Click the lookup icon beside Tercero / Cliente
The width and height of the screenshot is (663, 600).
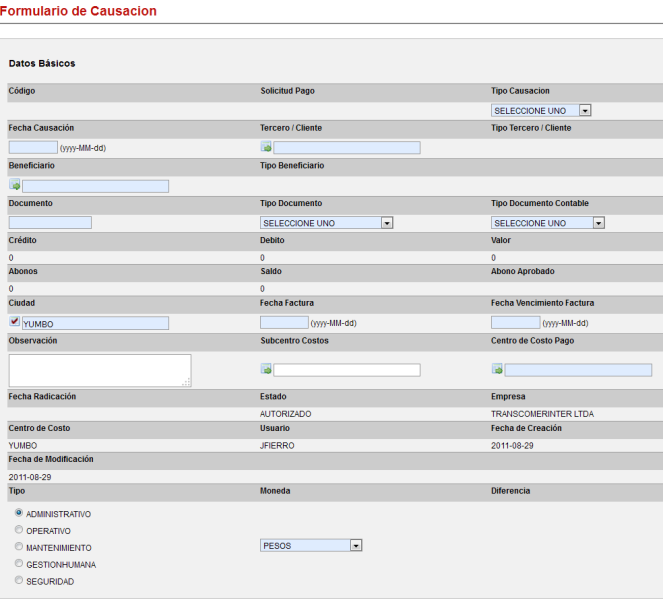coord(266,148)
